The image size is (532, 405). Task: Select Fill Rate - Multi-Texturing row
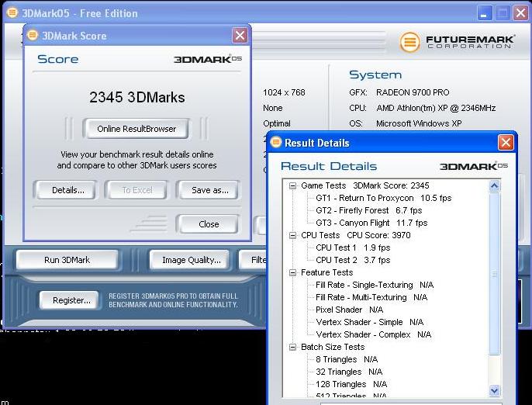point(371,297)
